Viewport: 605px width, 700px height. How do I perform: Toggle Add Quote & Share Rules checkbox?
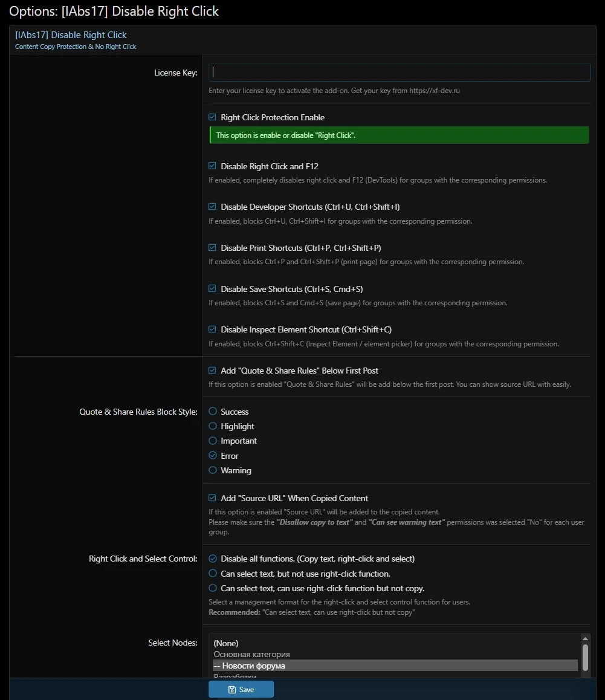[213, 370]
